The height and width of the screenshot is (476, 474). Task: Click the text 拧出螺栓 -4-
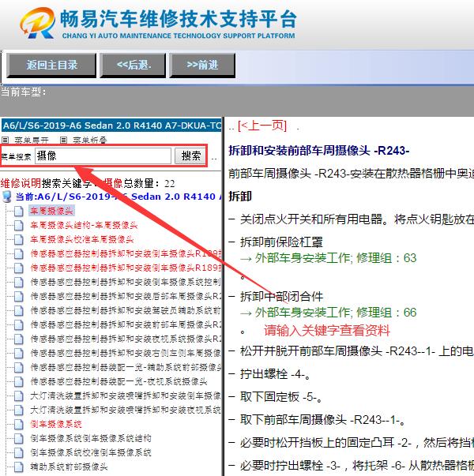click(x=275, y=374)
